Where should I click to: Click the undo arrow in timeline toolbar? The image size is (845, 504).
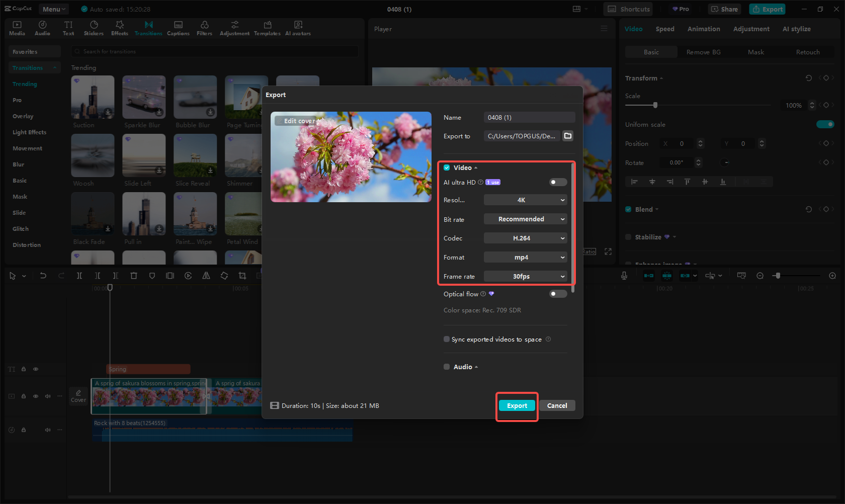coord(43,276)
